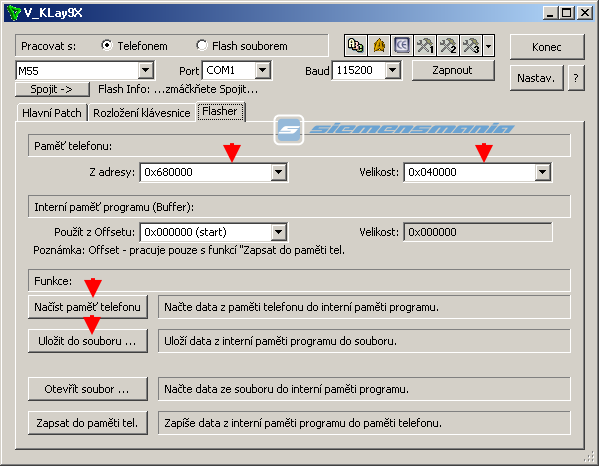Image resolution: width=599 pixels, height=466 pixels.
Task: Open the Baud 115200 dropdown
Action: [x=393, y=70]
